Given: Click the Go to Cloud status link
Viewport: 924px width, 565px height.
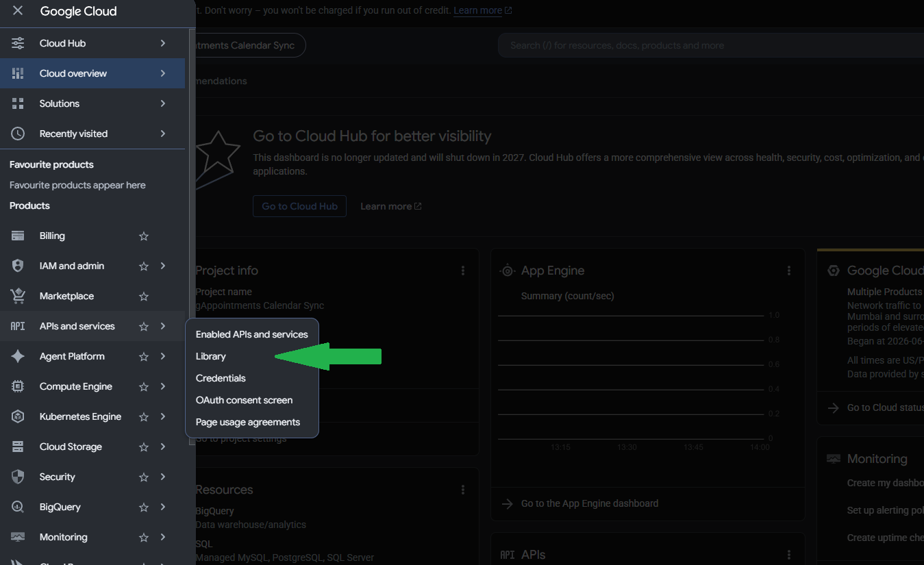Looking at the screenshot, I should tap(885, 407).
